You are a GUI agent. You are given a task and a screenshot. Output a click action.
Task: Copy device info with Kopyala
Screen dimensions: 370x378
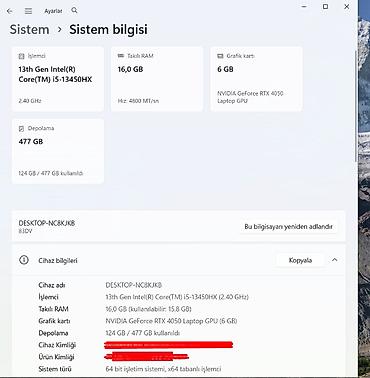(x=300, y=260)
